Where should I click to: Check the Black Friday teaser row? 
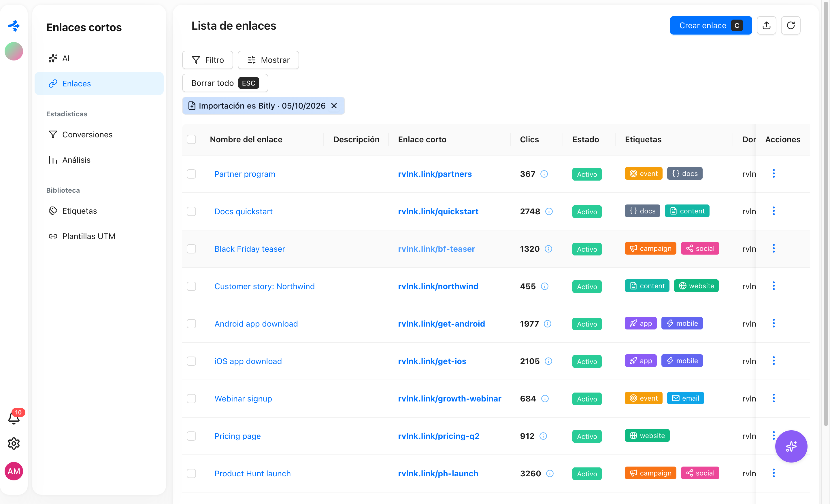(191, 249)
